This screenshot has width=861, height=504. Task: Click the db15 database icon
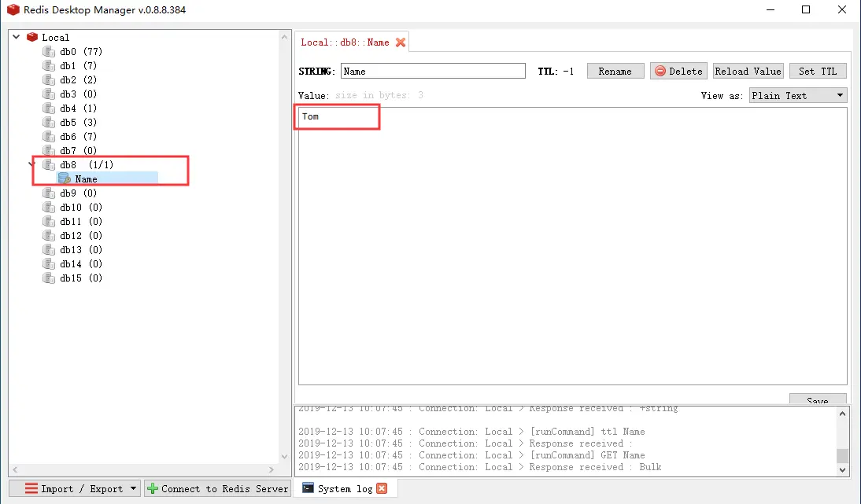click(49, 278)
